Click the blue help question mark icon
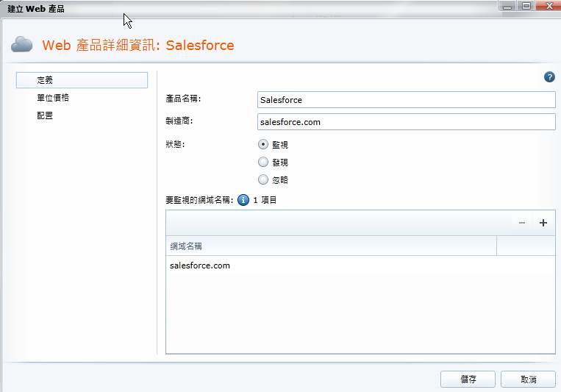Viewport: 561px width, 392px height. click(x=549, y=77)
